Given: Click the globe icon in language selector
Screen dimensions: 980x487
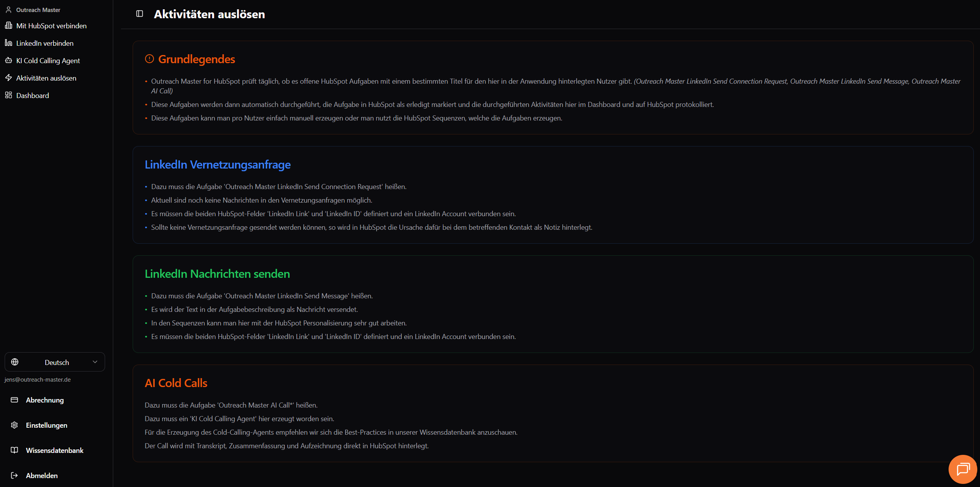Looking at the screenshot, I should click(15, 362).
